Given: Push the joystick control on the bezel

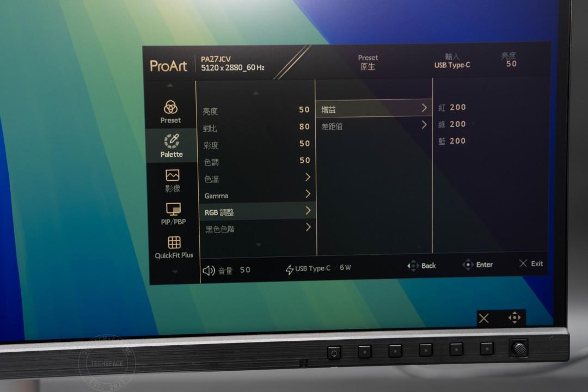Looking at the screenshot, I should (519, 349).
